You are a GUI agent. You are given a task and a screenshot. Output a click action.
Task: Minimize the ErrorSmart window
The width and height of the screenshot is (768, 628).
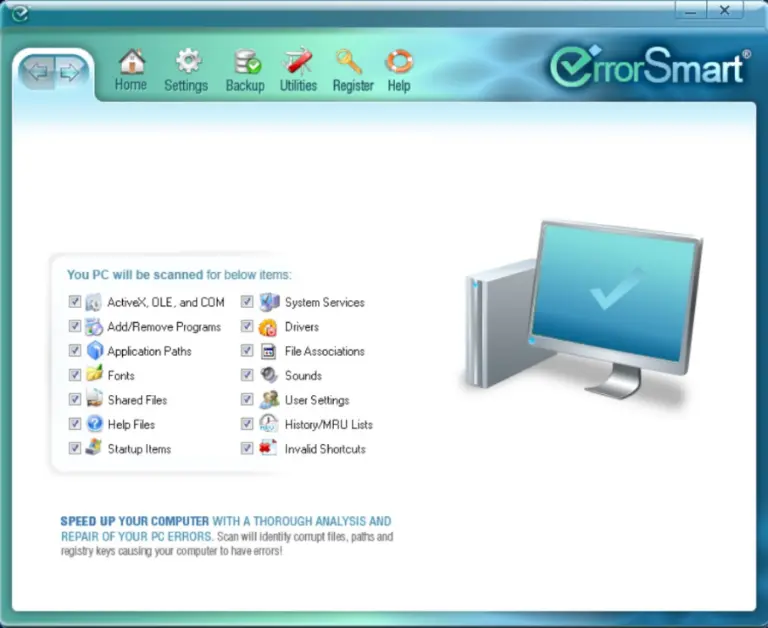coord(691,10)
